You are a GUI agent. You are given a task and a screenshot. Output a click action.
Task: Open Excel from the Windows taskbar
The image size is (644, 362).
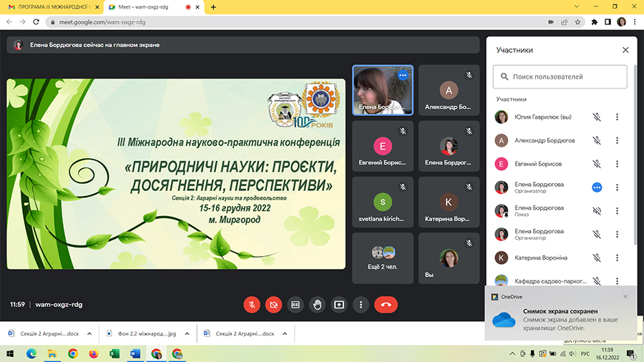click(x=114, y=353)
